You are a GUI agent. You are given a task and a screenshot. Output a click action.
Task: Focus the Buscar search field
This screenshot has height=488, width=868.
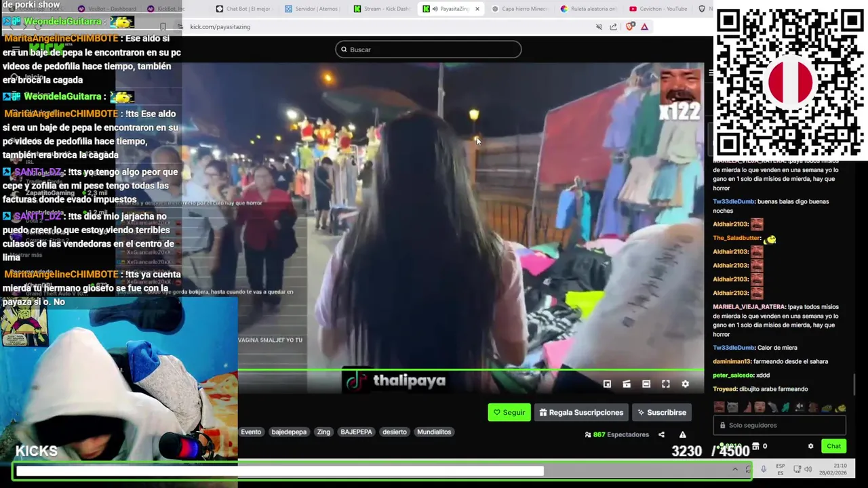[429, 49]
